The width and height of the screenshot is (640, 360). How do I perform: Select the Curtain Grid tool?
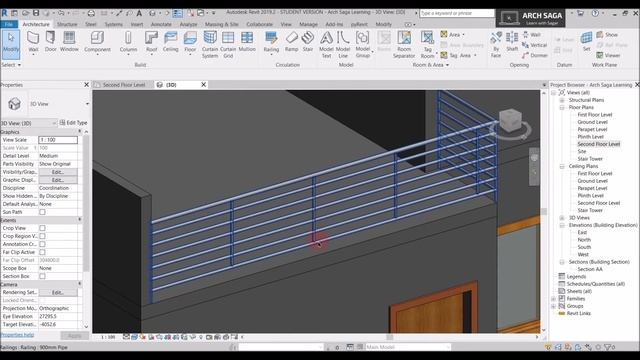point(228,44)
